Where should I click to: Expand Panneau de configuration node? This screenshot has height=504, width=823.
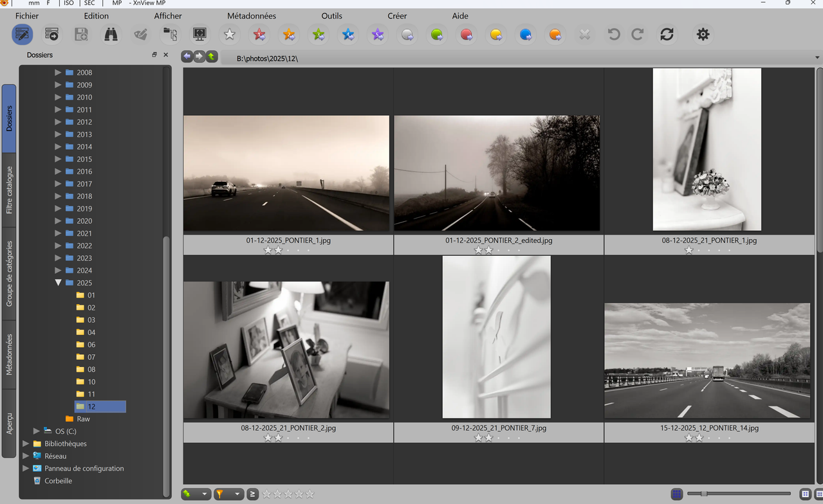tap(26, 468)
